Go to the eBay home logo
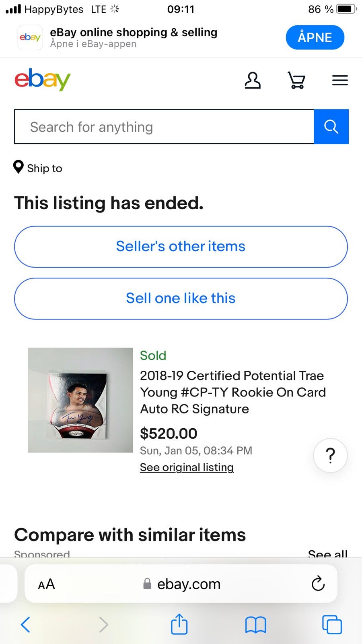Viewport: 362px width, 644px height. point(43,79)
